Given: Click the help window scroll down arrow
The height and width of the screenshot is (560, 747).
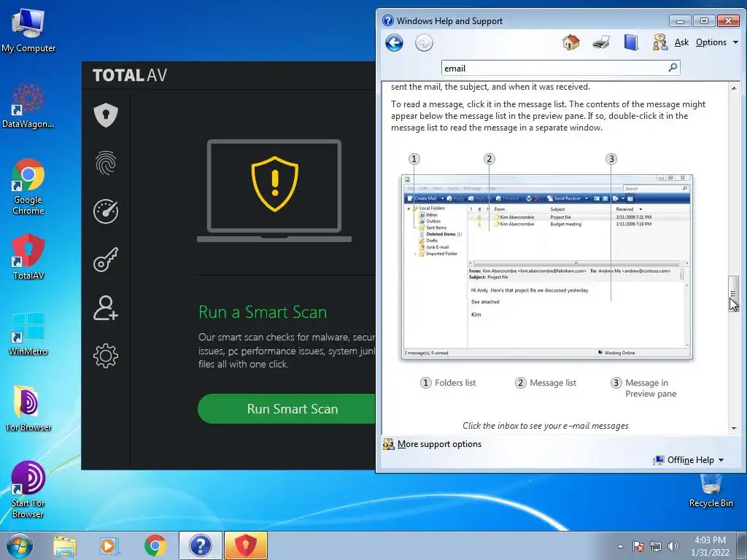Looking at the screenshot, I should pos(734,428).
